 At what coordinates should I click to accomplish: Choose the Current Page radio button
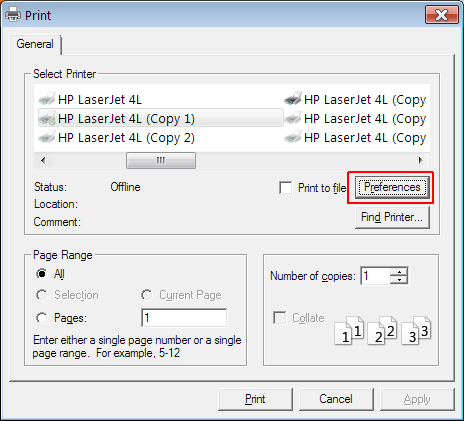(x=146, y=295)
